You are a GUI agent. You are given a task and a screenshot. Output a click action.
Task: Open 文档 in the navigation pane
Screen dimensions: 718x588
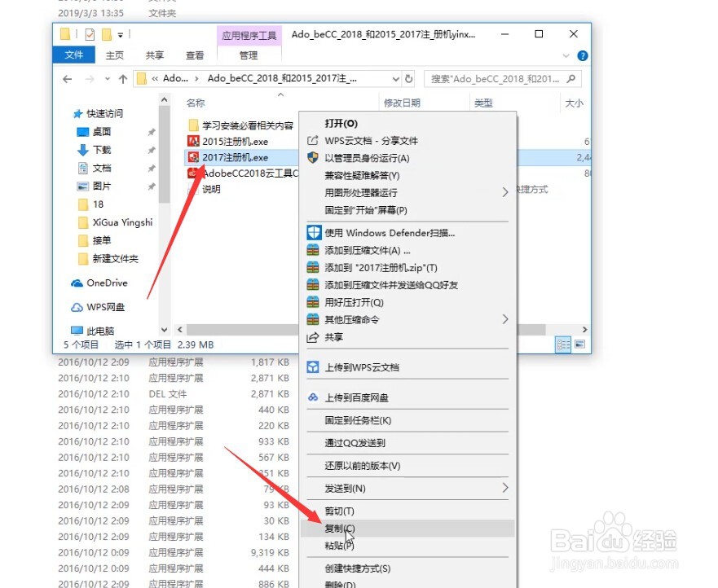click(102, 168)
